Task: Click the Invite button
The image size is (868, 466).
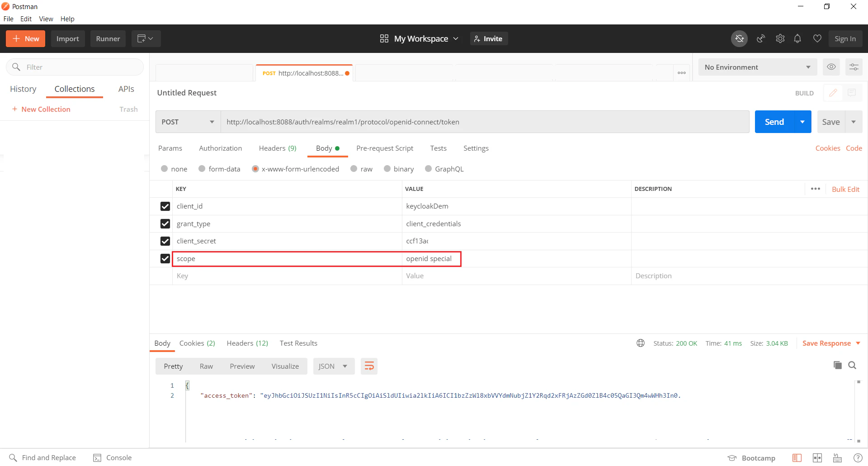Action: coord(489,39)
